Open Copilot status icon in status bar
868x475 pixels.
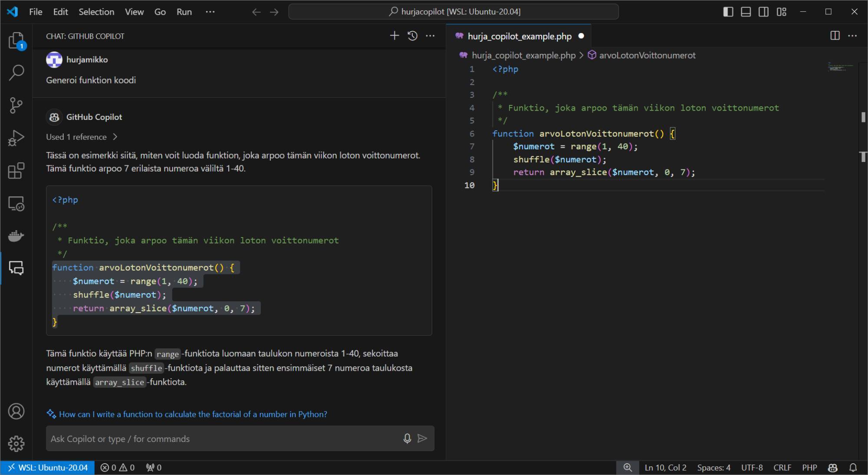832,468
